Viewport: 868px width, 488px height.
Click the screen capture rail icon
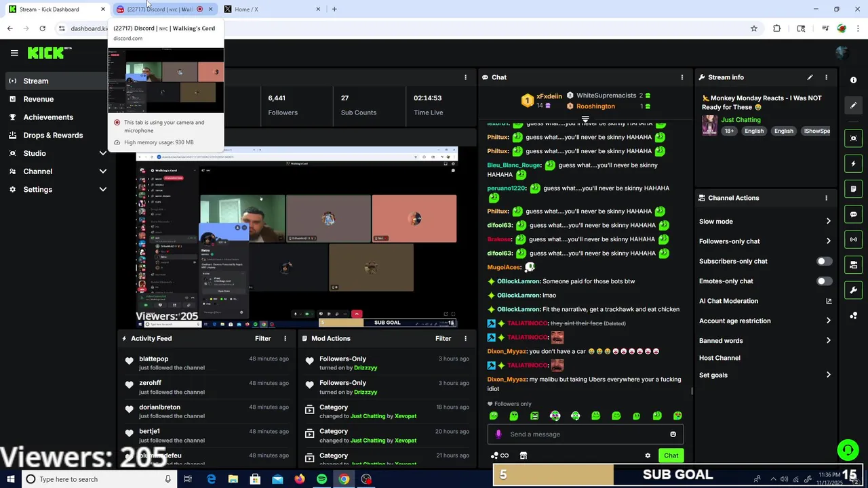pos(853,138)
